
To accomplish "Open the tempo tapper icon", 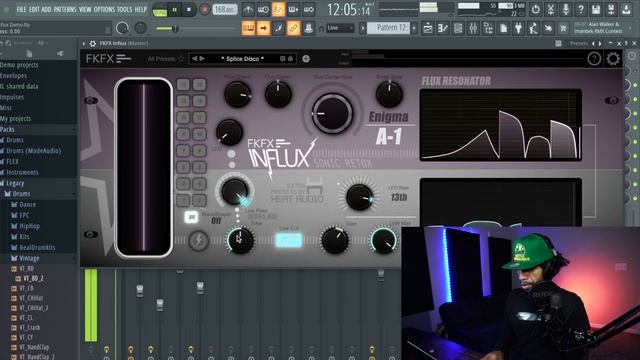I will tap(533, 28).
